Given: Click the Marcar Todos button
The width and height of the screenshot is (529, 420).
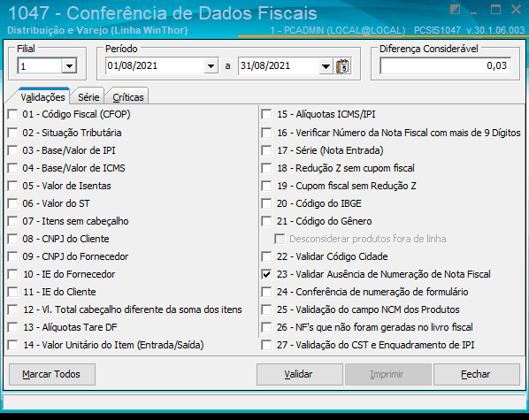Looking at the screenshot, I should tap(52, 374).
